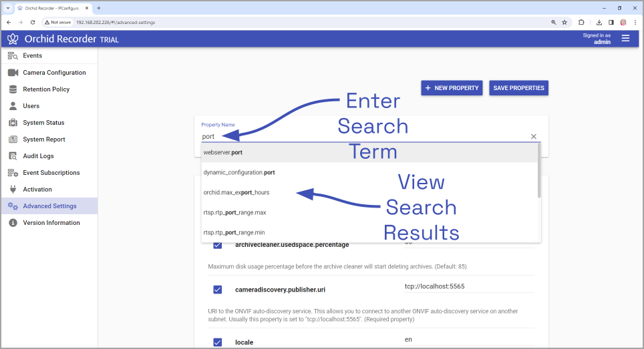Click the Not secure site info badge
This screenshot has height=349, width=644.
(x=58, y=22)
